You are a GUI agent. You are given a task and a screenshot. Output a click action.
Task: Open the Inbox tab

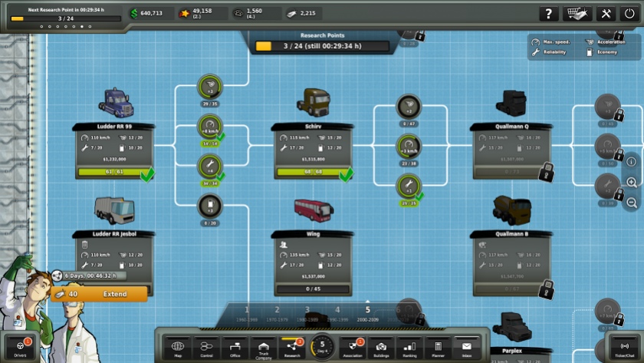(x=467, y=348)
